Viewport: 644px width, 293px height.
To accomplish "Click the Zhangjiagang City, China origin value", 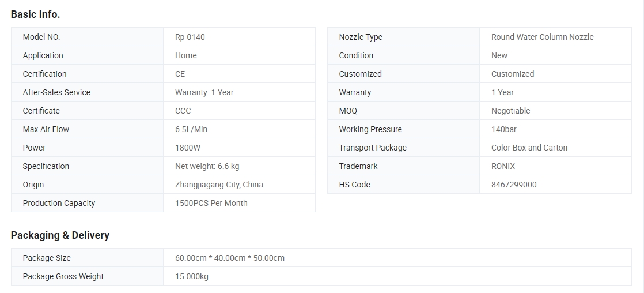I will point(219,185).
